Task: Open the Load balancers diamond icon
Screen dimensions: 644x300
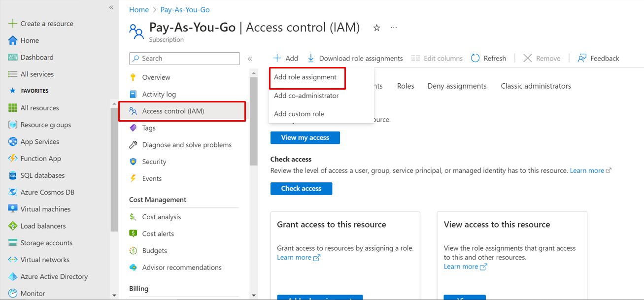Action: (13, 226)
